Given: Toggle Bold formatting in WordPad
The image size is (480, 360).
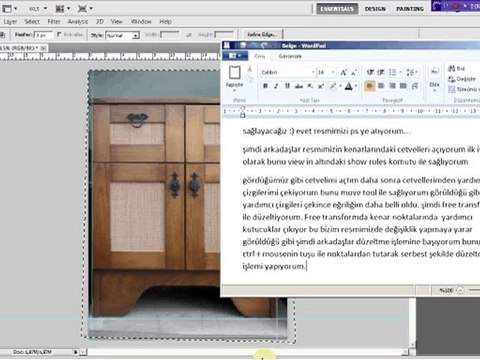Looking at the screenshot, I should coord(265,86).
